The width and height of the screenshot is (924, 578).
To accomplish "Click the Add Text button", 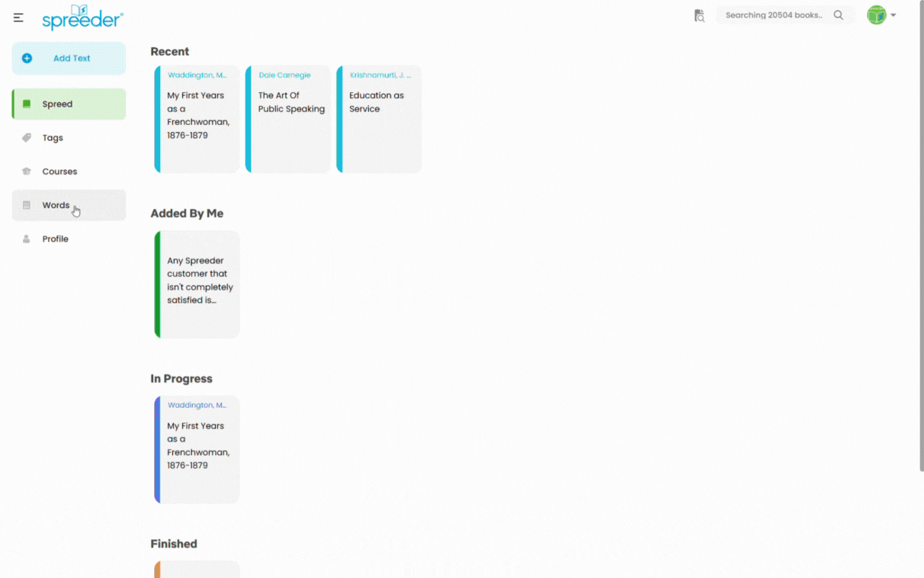I will click(69, 58).
